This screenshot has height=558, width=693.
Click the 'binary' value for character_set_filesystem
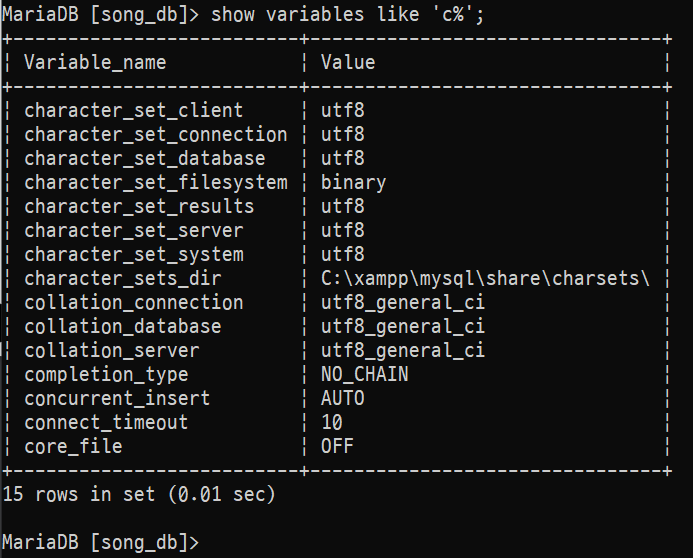point(353,182)
